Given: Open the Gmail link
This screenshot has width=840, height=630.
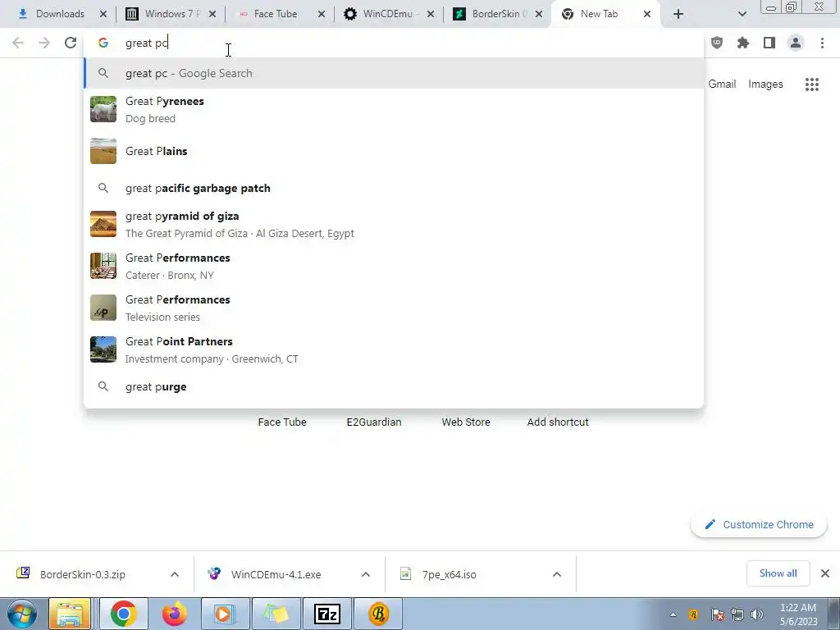Looking at the screenshot, I should click(x=722, y=84).
